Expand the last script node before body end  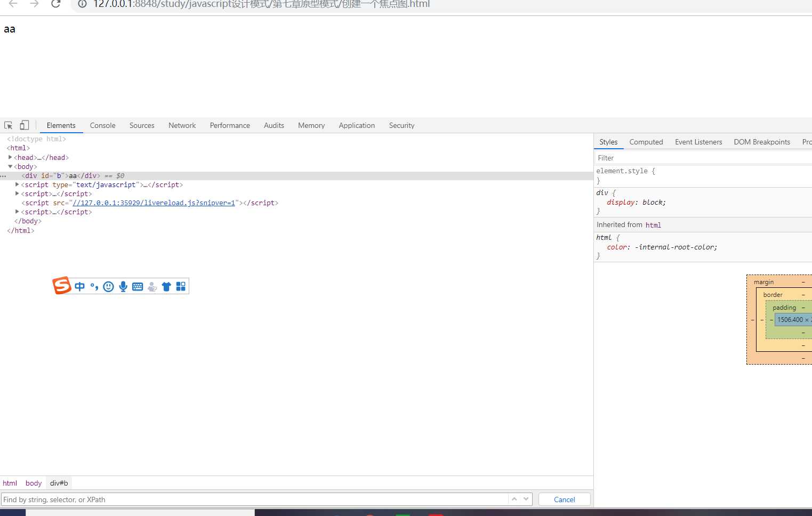pos(17,212)
